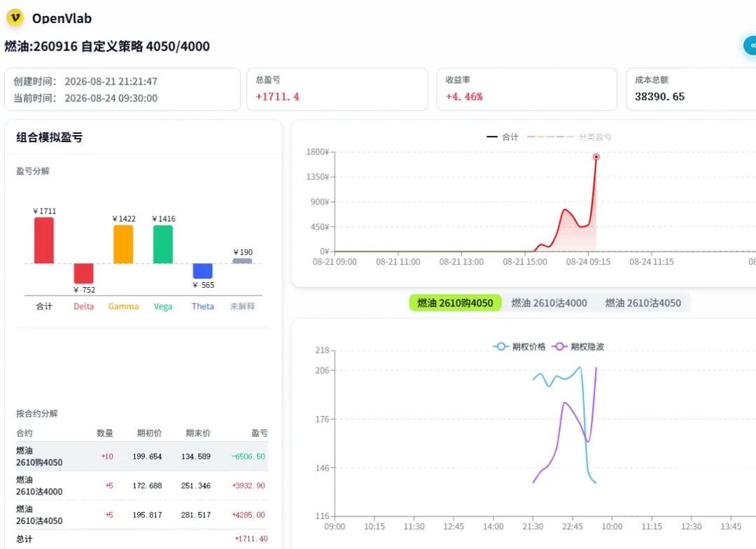Click the orange Gamma bar ¥1422
Screen dimensions: 756x549
(123, 244)
